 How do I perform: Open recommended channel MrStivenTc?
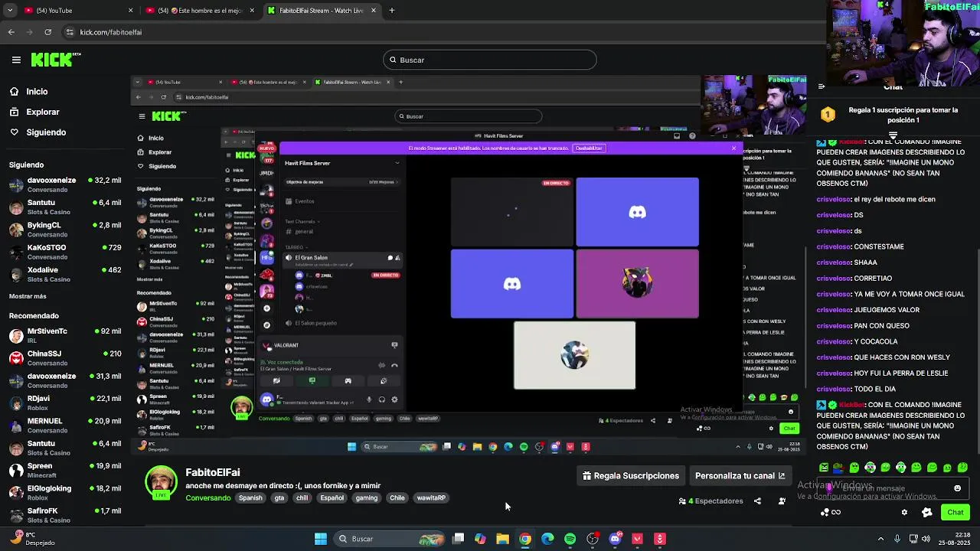click(x=65, y=335)
